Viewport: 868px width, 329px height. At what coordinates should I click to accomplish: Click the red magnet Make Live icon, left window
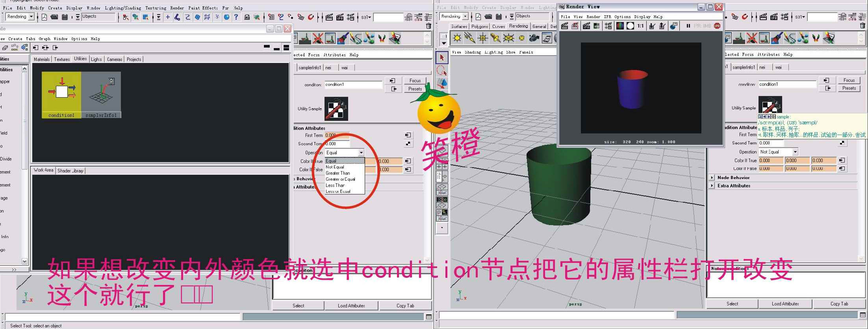[311, 17]
